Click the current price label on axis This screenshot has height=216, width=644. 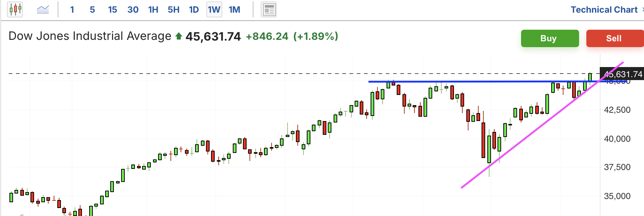[622, 74]
